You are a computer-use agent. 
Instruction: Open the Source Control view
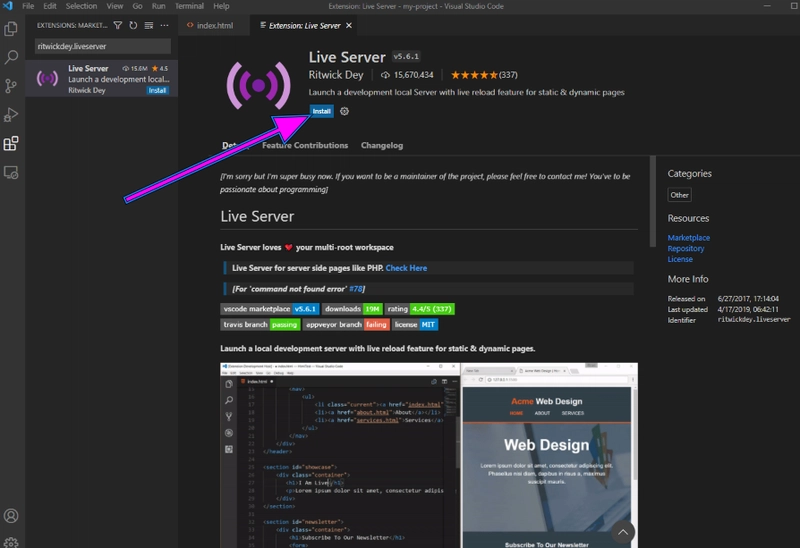[x=11, y=86]
